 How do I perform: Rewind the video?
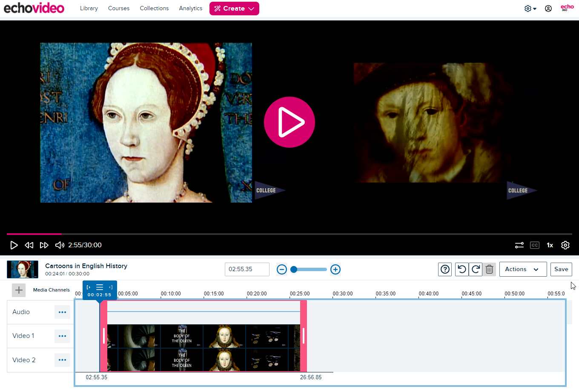(29, 245)
